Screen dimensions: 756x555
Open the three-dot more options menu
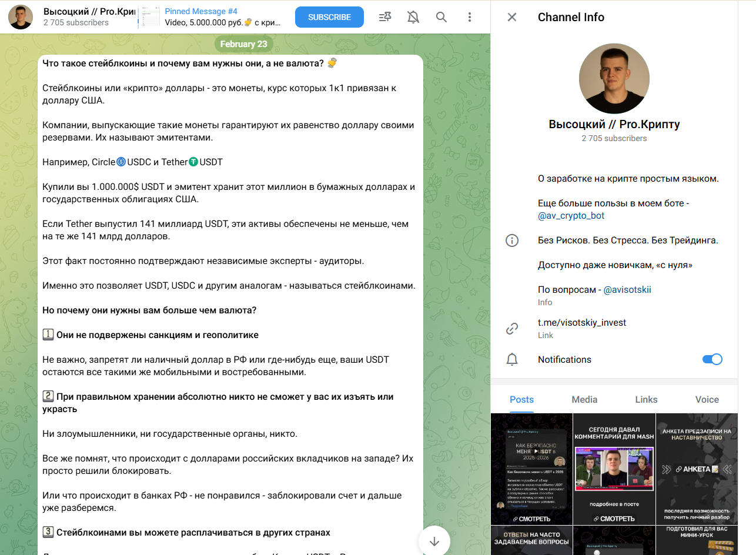tap(470, 17)
